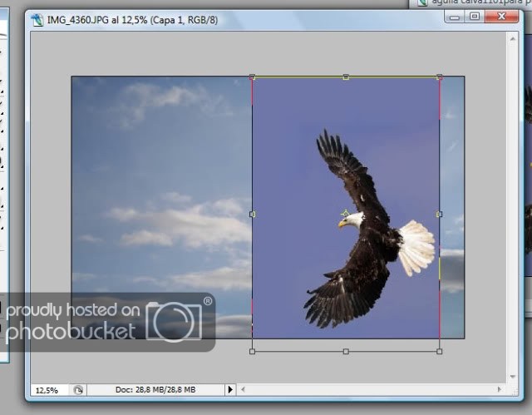This screenshot has width=532, height=415.
Task: Click the Doc: 28,8 MB document size readout
Action: [x=156, y=389]
